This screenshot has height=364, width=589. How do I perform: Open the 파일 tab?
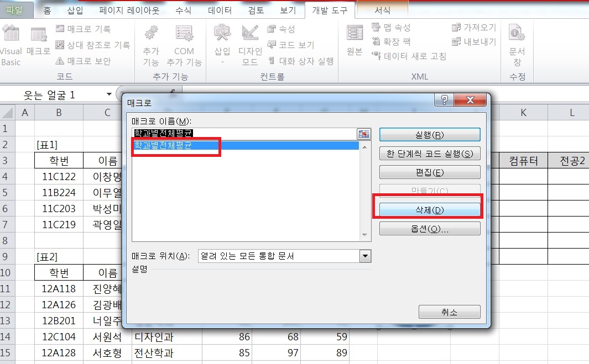pos(17,10)
